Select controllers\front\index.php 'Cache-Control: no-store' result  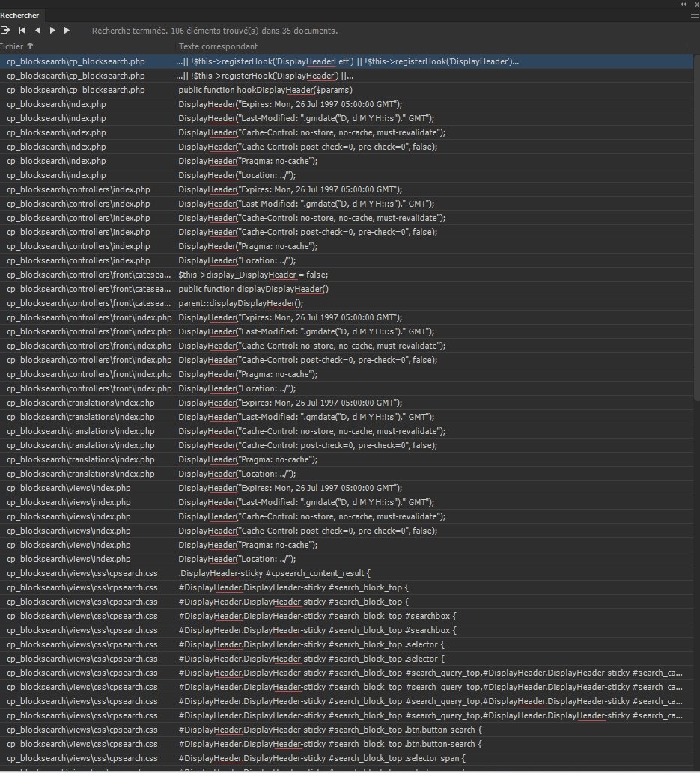[x=347, y=346]
